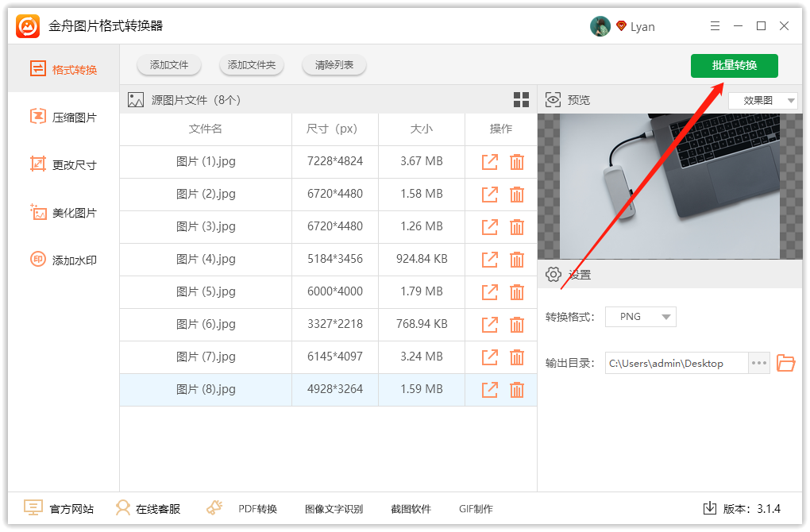Select the 图片 (8).jpg file name

(206, 389)
